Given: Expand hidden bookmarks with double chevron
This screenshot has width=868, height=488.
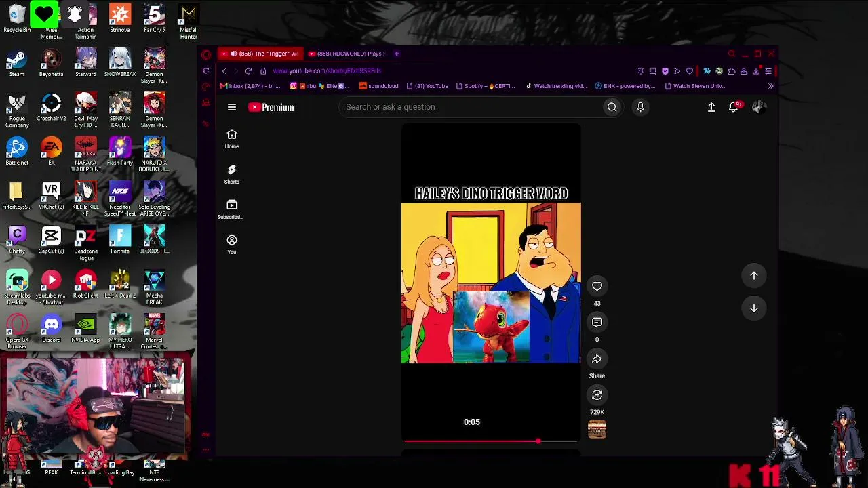Looking at the screenshot, I should (x=770, y=86).
